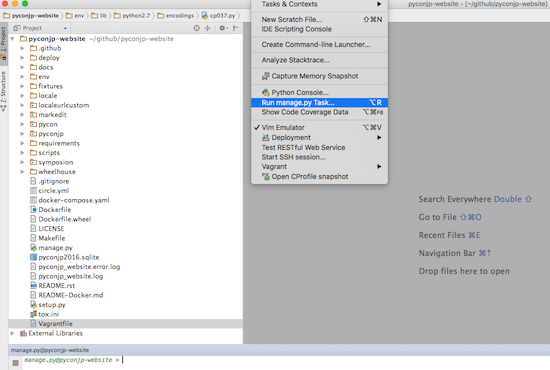Expand External Libraries node
Screen dimensions: 550x370
[13, 333]
